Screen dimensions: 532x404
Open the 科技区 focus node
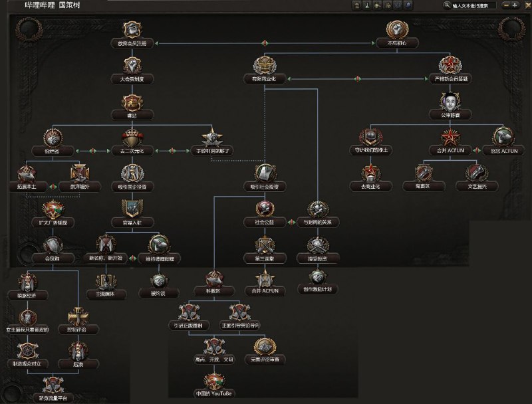point(212,278)
